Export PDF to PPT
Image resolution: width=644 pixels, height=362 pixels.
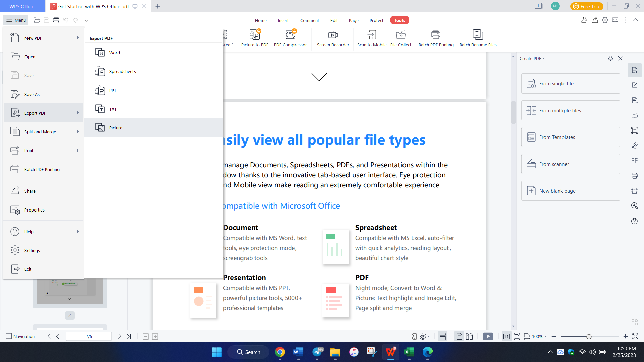154,90
